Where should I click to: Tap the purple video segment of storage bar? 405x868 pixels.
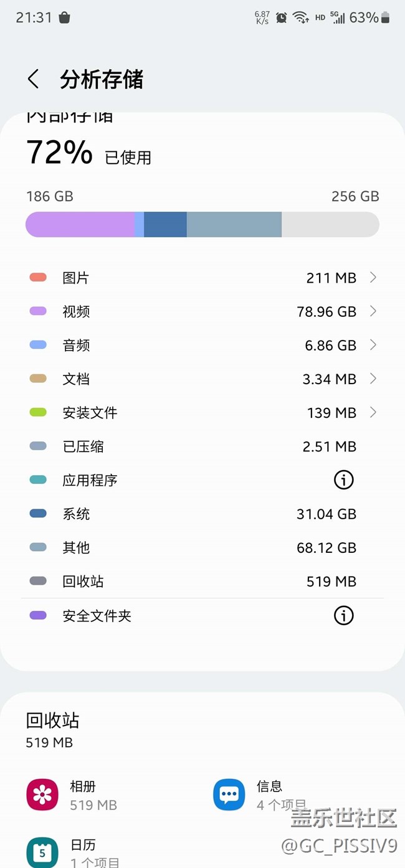[80, 224]
